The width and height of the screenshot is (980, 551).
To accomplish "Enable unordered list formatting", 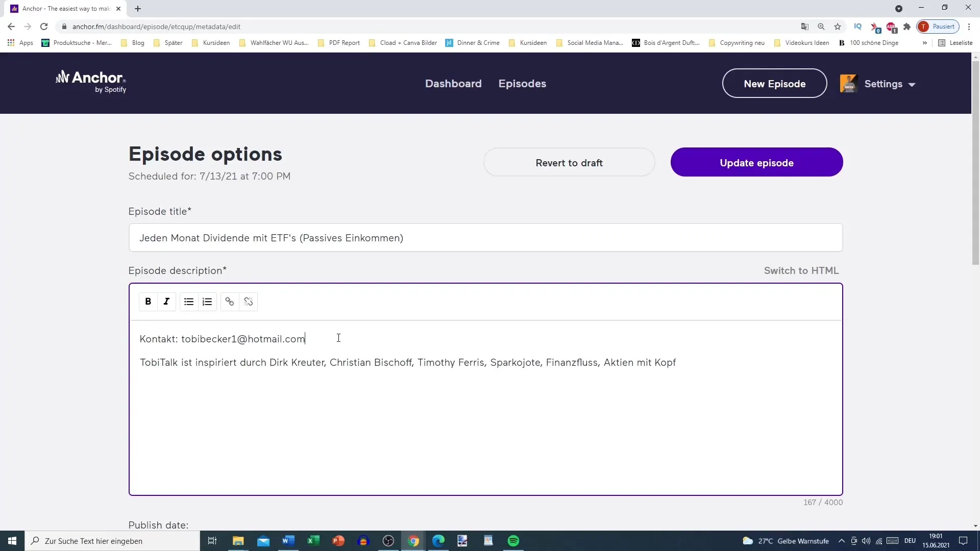I will [188, 302].
